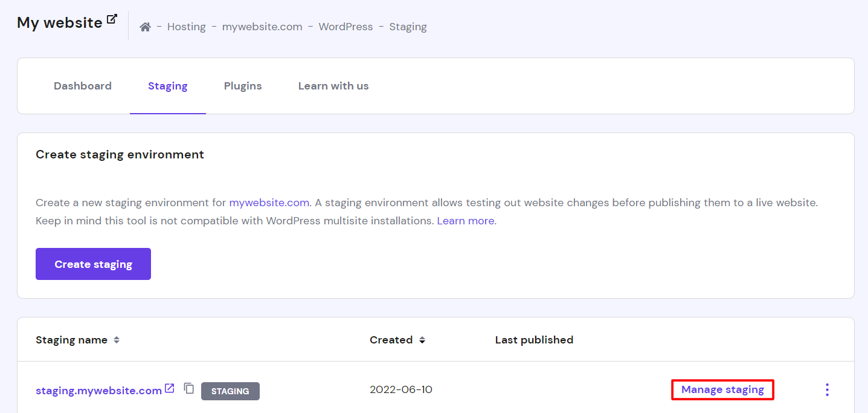This screenshot has height=413, width=868.
Task: Switch to the Dashboard tab
Action: pos(82,85)
